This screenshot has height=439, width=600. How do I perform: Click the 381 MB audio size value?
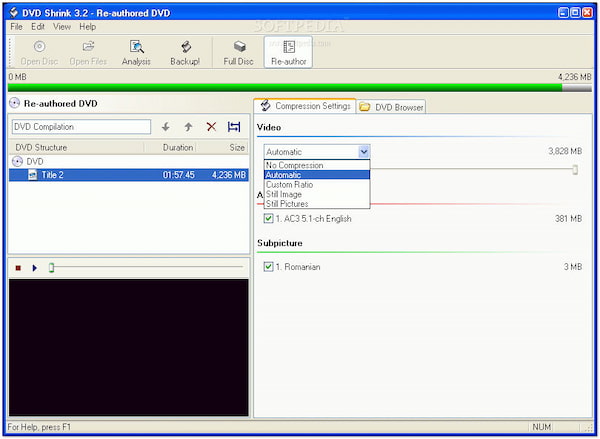[x=568, y=219]
